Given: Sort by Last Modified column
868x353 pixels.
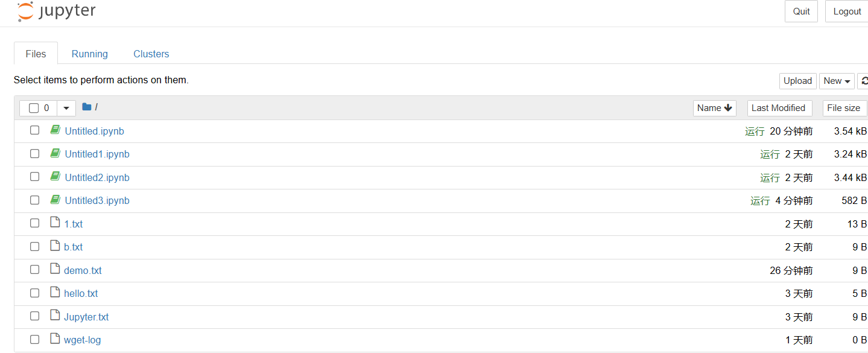Looking at the screenshot, I should click(x=779, y=108).
